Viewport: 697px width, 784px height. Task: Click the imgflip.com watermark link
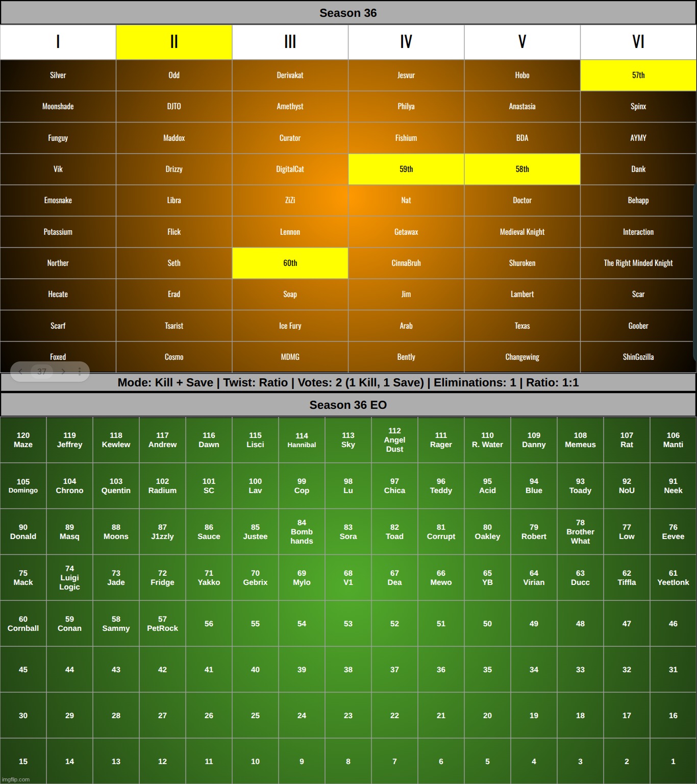(16, 779)
